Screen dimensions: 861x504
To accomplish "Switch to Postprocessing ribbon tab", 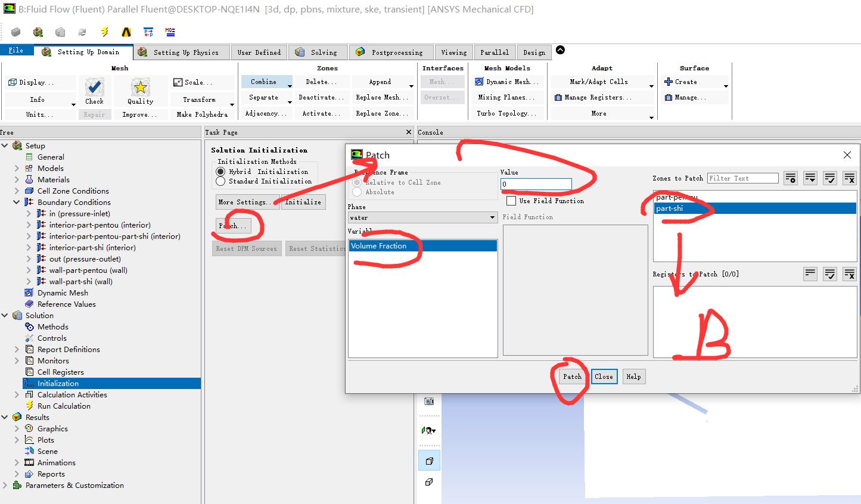I will point(391,52).
